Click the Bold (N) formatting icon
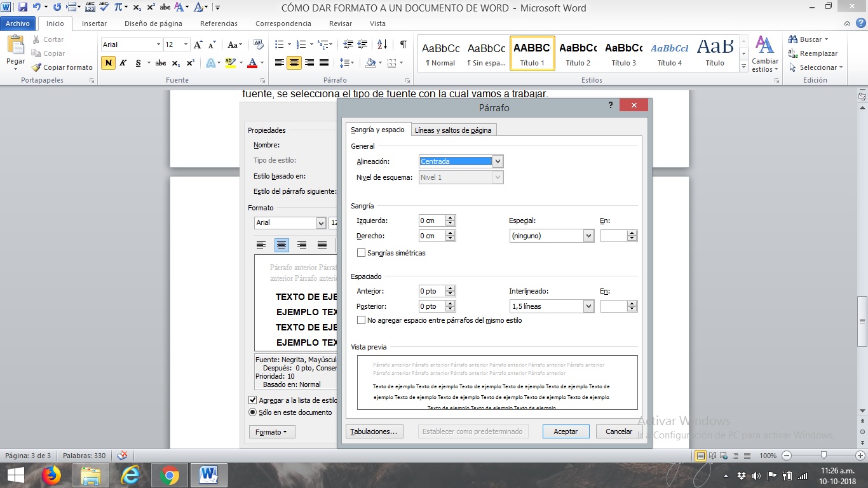868x488 pixels. click(109, 63)
